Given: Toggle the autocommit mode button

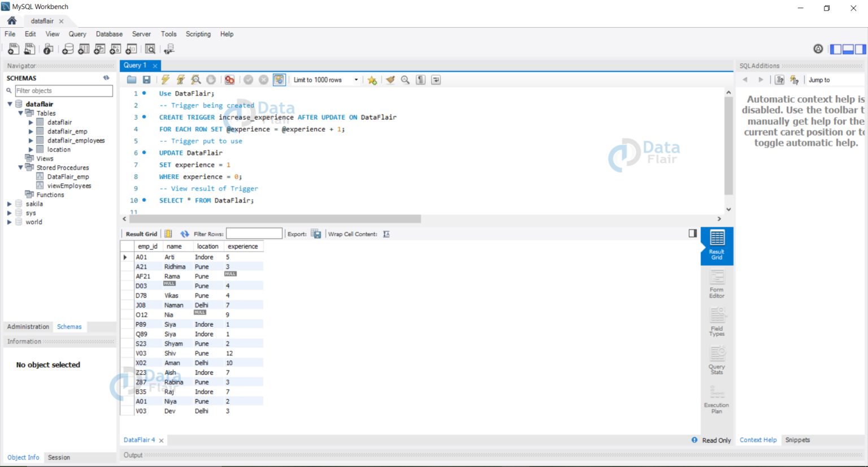Looking at the screenshot, I should 279,80.
